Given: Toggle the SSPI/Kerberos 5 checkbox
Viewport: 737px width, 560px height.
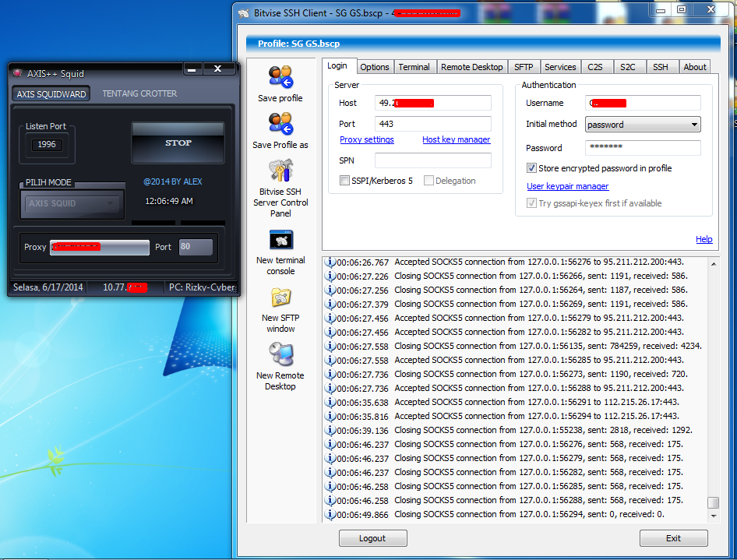Looking at the screenshot, I should pos(344,181).
